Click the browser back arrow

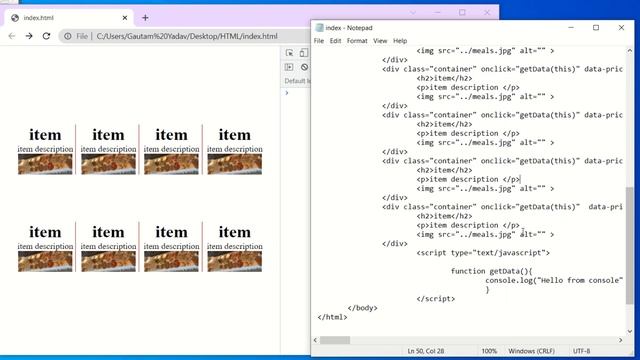tap(12, 36)
